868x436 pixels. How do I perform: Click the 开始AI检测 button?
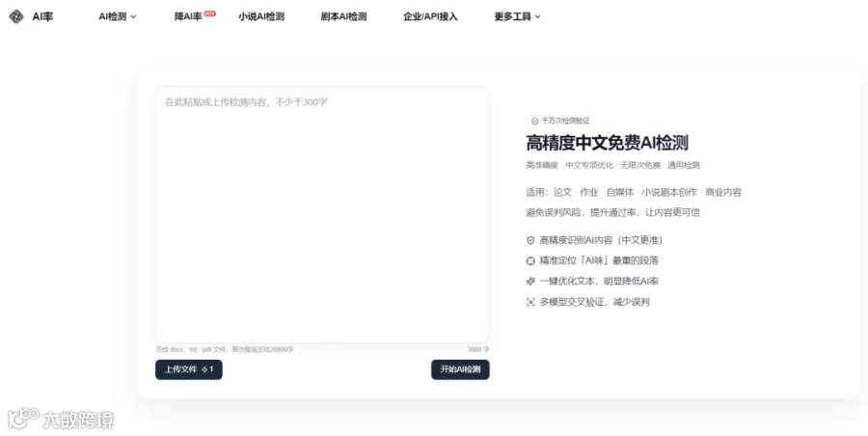click(460, 369)
